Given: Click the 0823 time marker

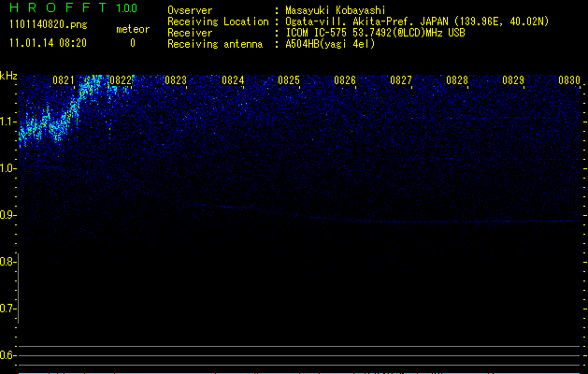Looking at the screenshot, I should click(x=176, y=80).
